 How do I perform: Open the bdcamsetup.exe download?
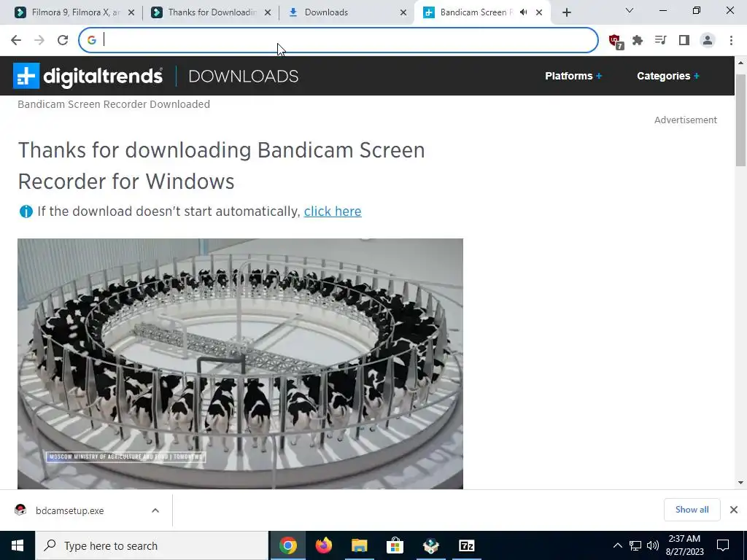[69, 510]
